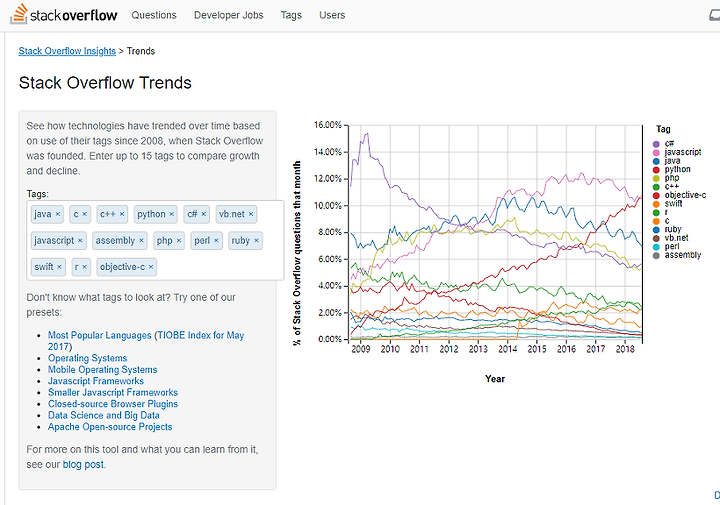The width and height of the screenshot is (720, 505).
Task: Click the java legend color dot
Action: [656, 161]
